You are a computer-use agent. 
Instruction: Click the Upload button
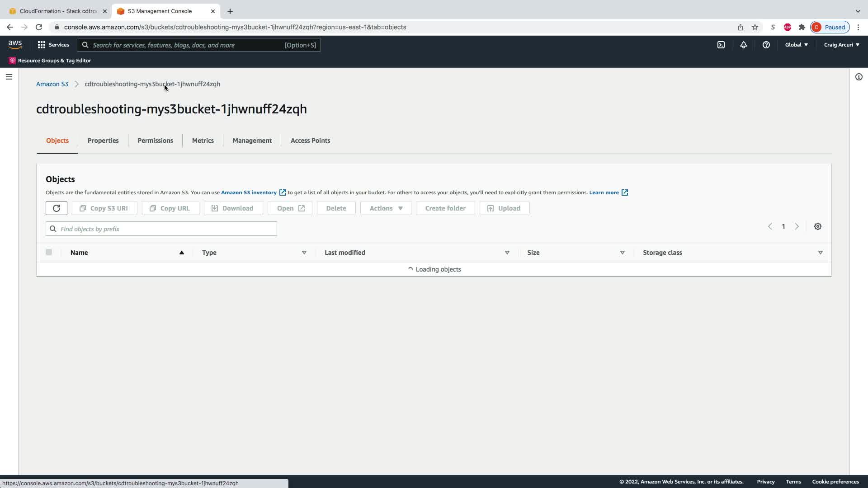click(x=504, y=208)
